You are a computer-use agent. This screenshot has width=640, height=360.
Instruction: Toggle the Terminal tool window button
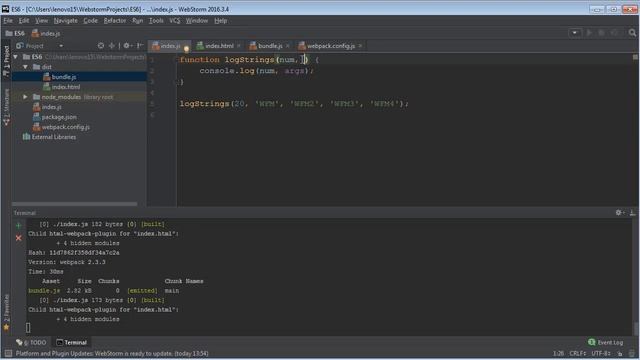point(71,342)
